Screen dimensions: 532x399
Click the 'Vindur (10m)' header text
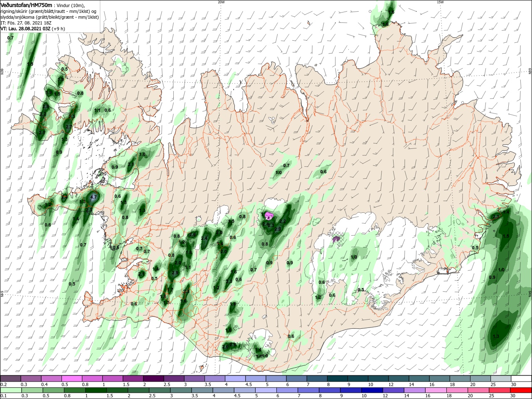pyautogui.click(x=71, y=5)
